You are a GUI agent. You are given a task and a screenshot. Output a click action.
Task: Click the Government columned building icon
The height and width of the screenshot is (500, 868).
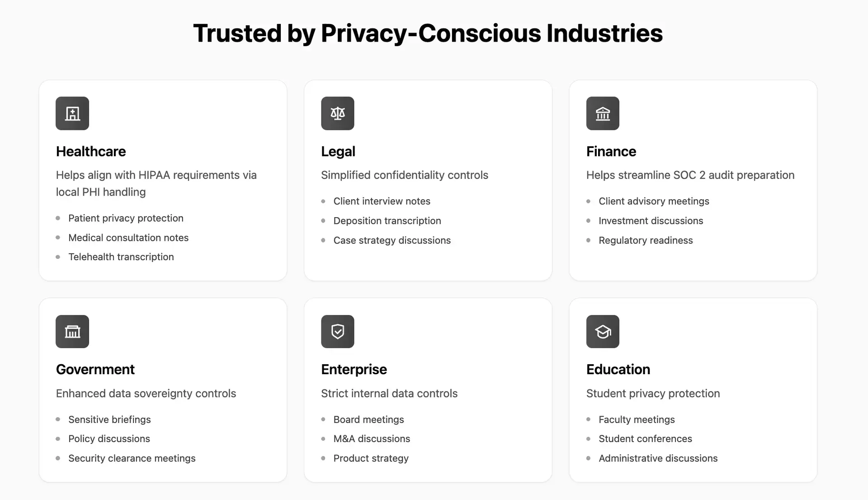[72, 332]
